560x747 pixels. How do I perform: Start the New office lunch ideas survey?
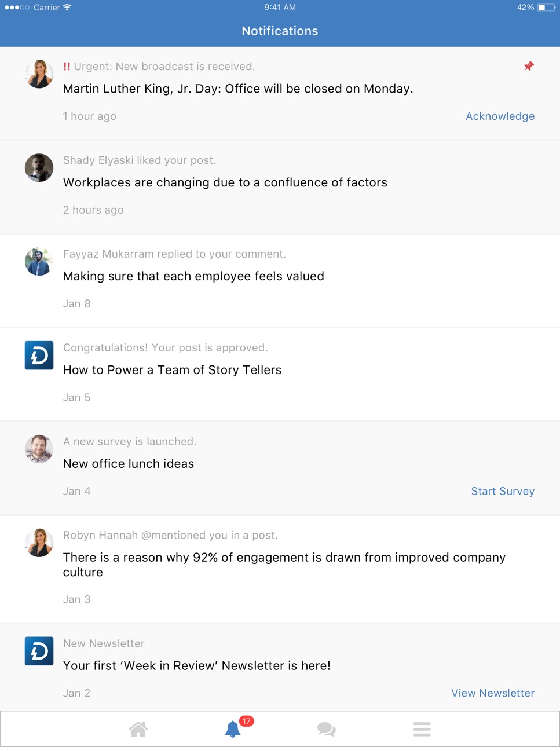(x=503, y=491)
